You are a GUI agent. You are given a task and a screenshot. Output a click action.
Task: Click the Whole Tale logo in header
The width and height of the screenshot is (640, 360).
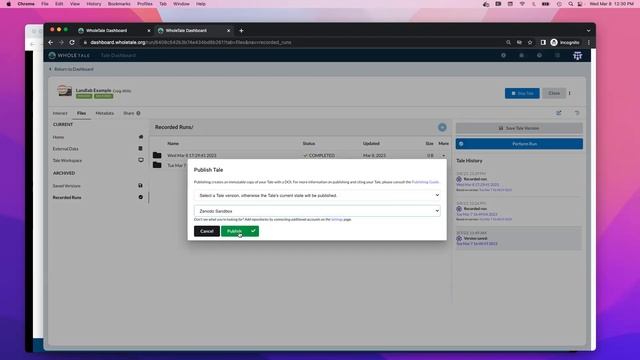(69, 56)
